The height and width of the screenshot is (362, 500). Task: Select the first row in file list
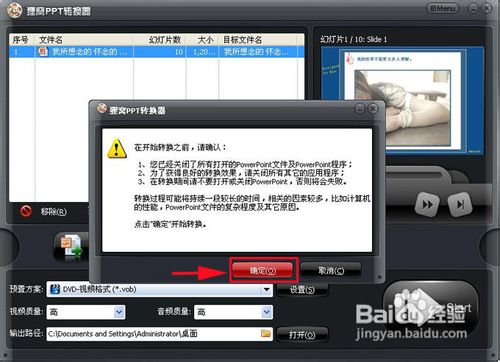pyautogui.click(x=157, y=52)
